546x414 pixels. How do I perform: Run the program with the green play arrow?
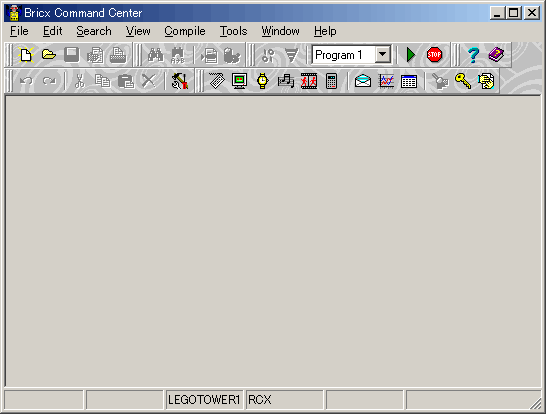click(x=411, y=55)
